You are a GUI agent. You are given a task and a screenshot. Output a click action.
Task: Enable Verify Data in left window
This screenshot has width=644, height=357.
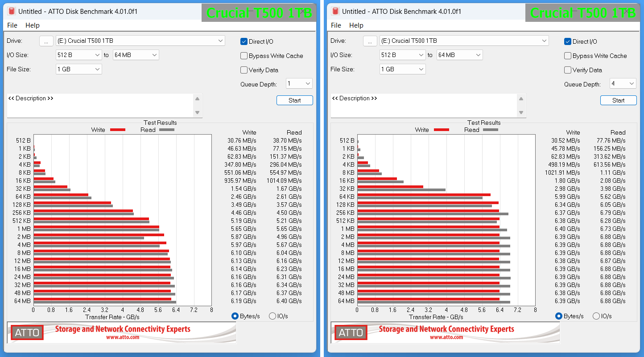(x=244, y=70)
